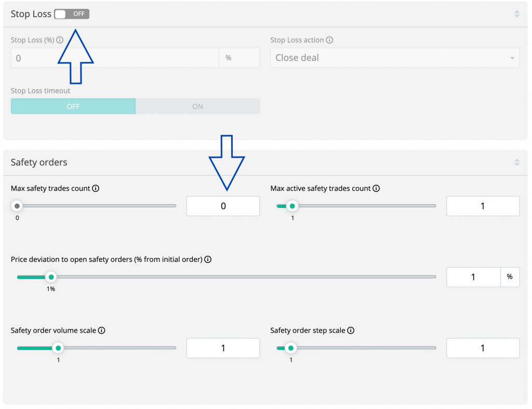Click Max active safety trades count value box
532x409 pixels.
click(x=483, y=206)
